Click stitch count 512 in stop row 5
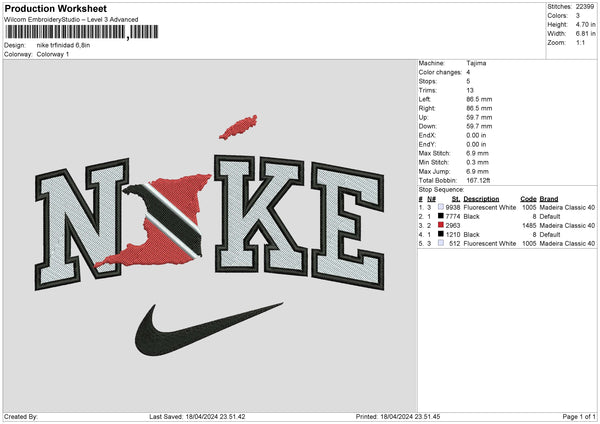Viewport: 600px width, 424px height. click(x=455, y=243)
